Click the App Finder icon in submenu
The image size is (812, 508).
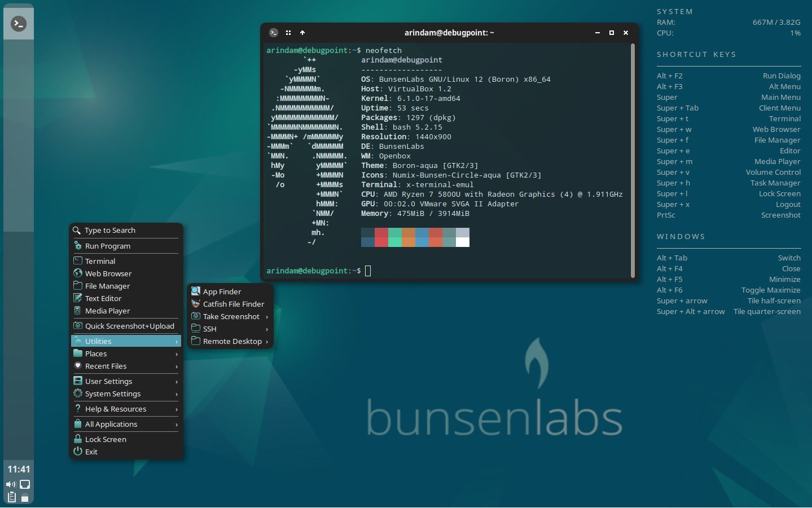(196, 291)
